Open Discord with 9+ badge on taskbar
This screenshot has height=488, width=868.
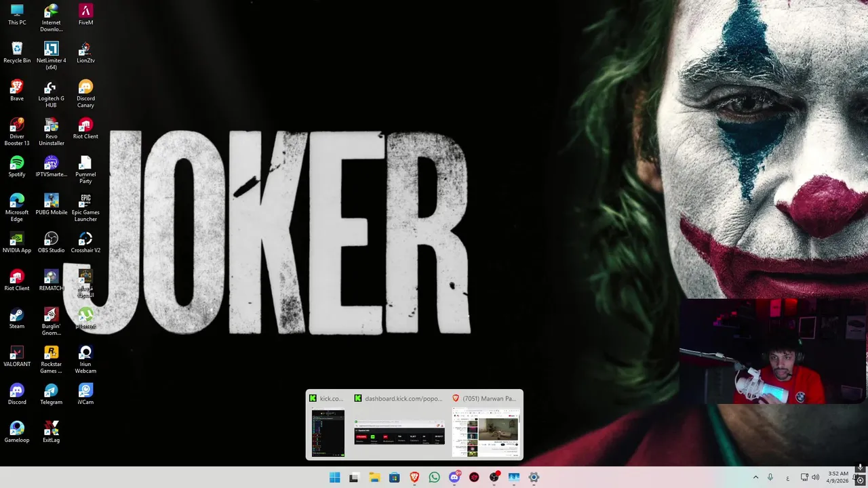454,477
